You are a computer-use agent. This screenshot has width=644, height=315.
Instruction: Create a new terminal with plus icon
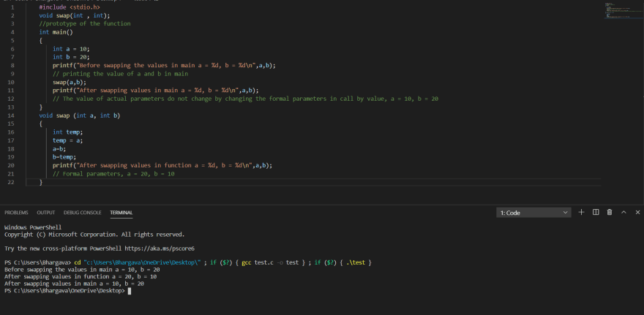[x=581, y=212]
